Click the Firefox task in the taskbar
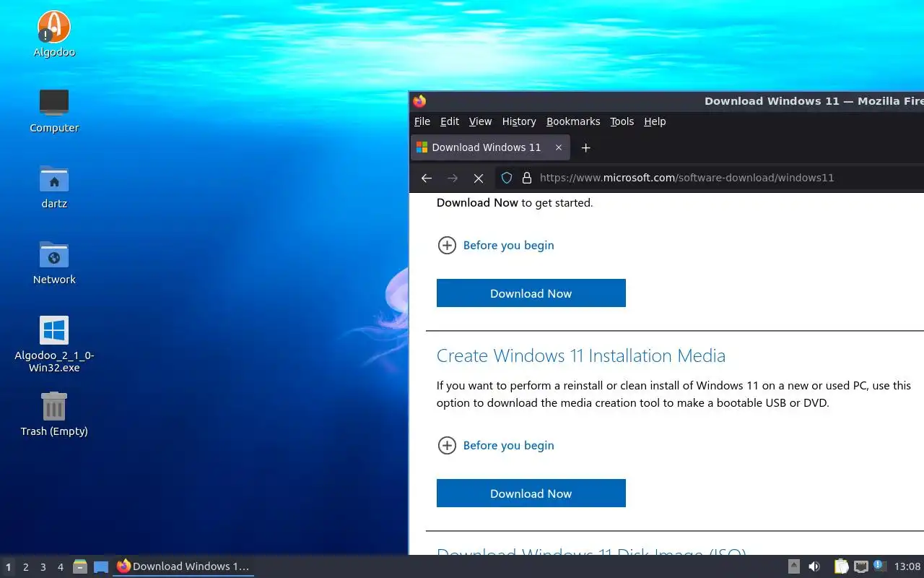Viewport: 924px width, 578px height. [183, 566]
